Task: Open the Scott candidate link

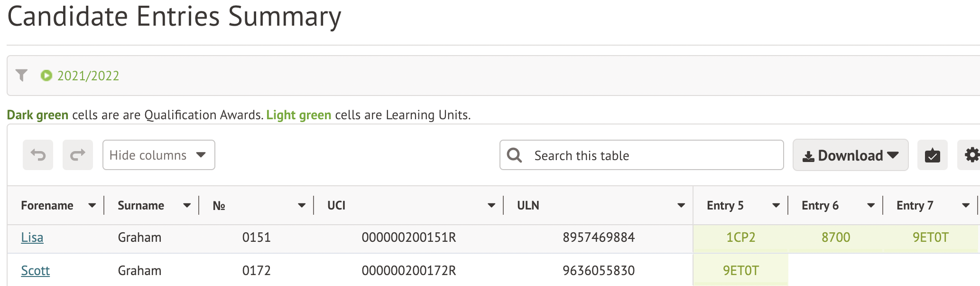Action: click(36, 271)
